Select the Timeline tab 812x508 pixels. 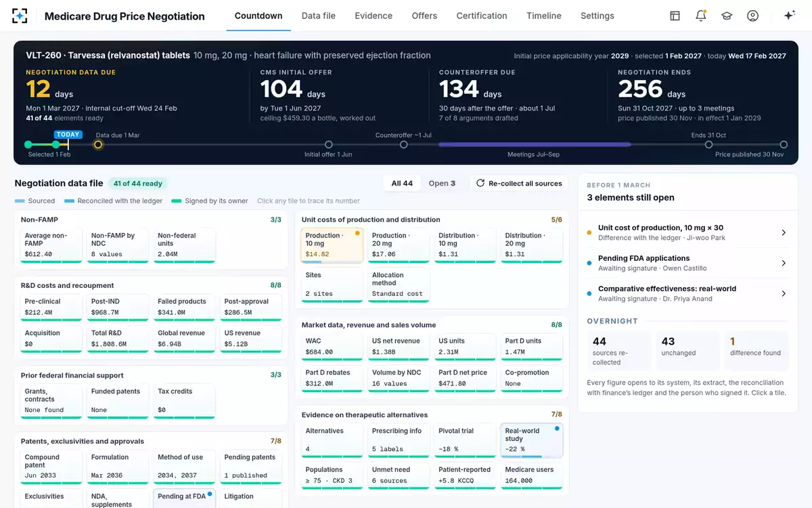click(544, 16)
